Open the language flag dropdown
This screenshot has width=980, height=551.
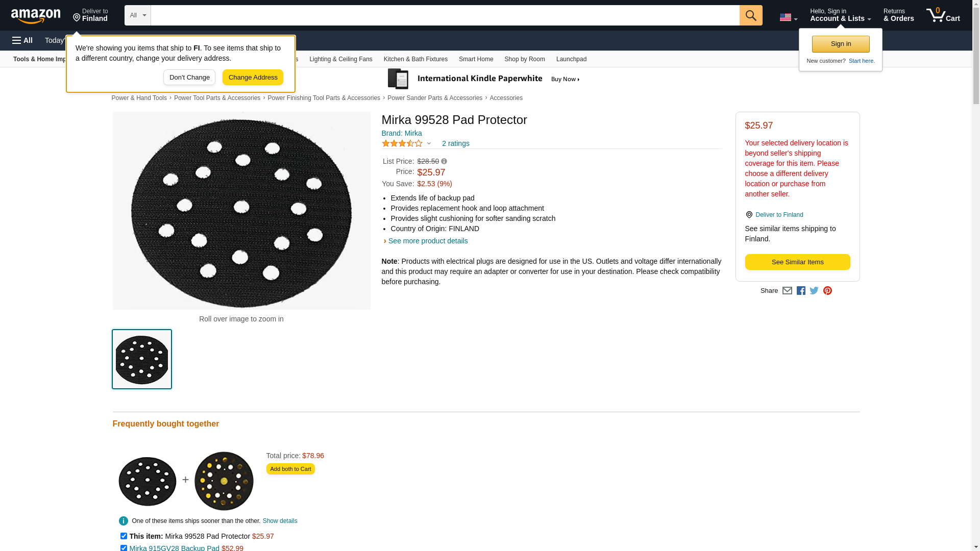[x=788, y=18]
